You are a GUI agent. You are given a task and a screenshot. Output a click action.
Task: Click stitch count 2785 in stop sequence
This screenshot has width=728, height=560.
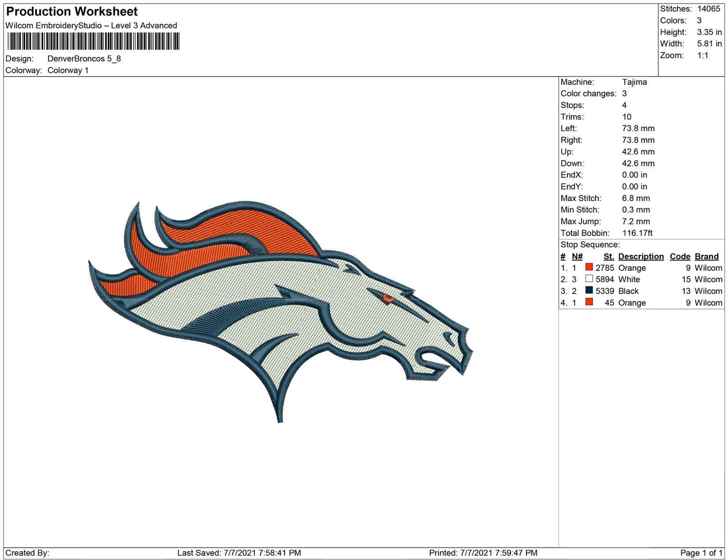click(x=605, y=268)
